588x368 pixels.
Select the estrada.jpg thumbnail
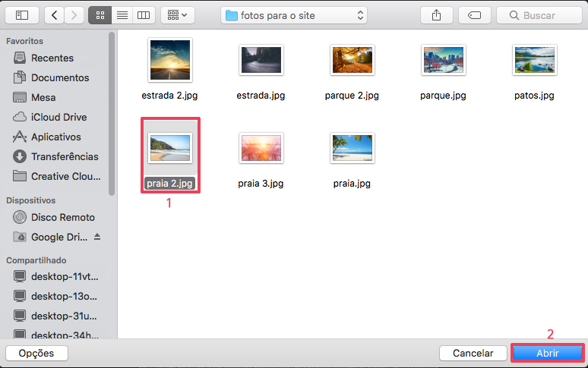(261, 60)
